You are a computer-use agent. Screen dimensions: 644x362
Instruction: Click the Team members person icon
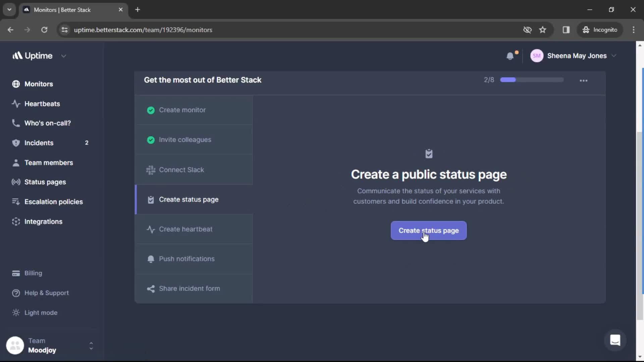[16, 163]
